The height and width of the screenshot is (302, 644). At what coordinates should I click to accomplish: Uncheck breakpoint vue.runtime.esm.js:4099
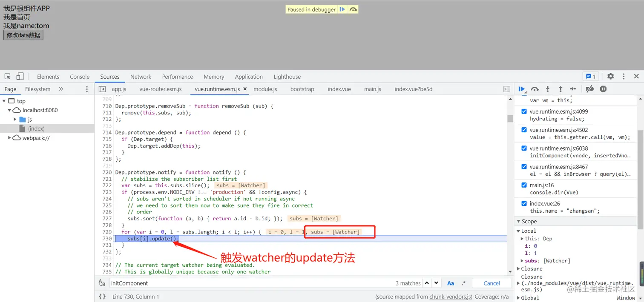point(524,111)
